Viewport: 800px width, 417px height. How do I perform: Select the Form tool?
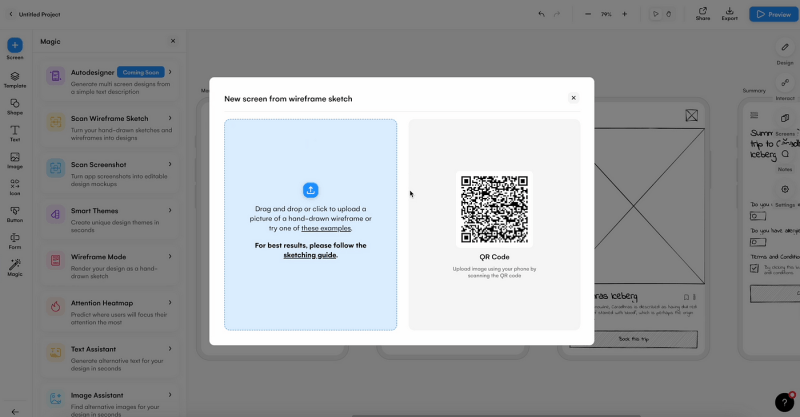coord(15,241)
